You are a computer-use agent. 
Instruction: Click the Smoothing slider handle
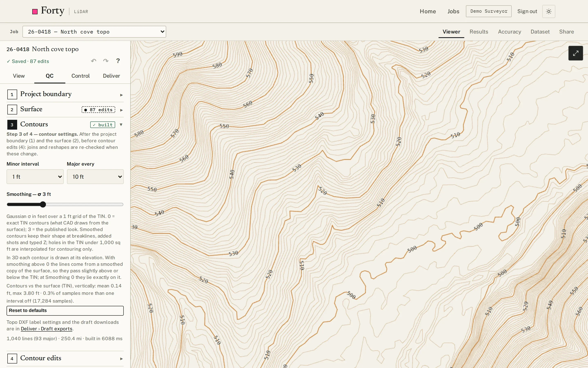(x=43, y=204)
